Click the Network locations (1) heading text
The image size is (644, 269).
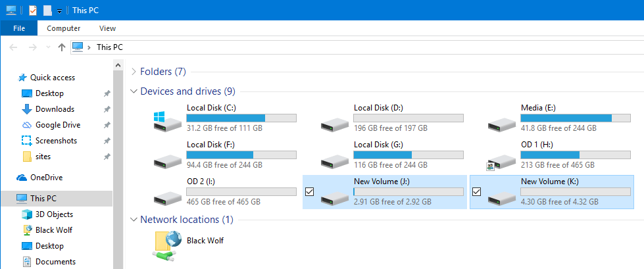[187, 220]
